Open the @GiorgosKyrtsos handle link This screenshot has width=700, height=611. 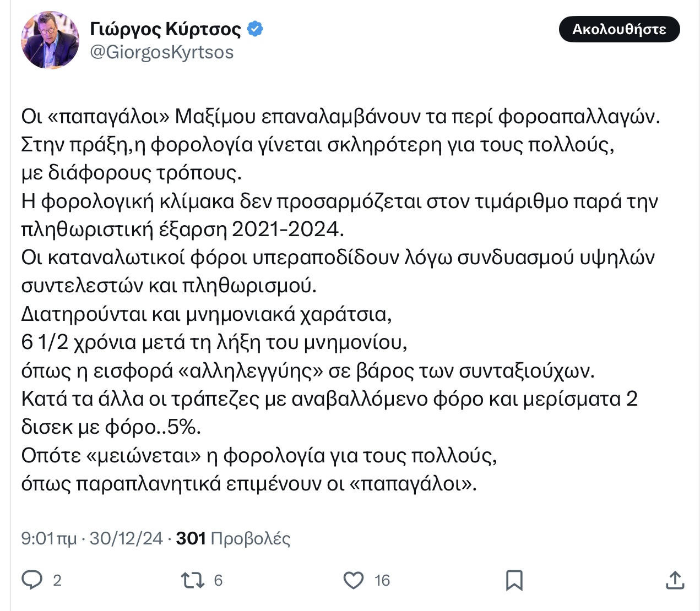click(x=161, y=52)
